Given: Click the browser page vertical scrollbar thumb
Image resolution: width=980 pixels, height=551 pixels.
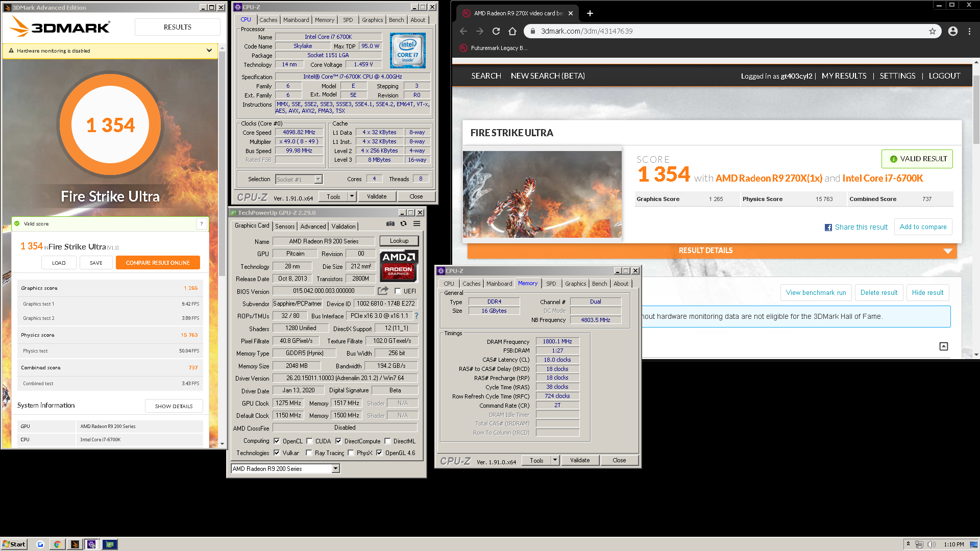Looking at the screenshot, I should click(976, 110).
